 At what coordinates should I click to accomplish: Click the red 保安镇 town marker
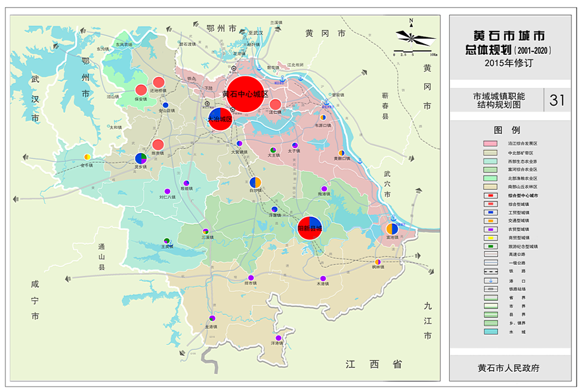pos(141,90)
